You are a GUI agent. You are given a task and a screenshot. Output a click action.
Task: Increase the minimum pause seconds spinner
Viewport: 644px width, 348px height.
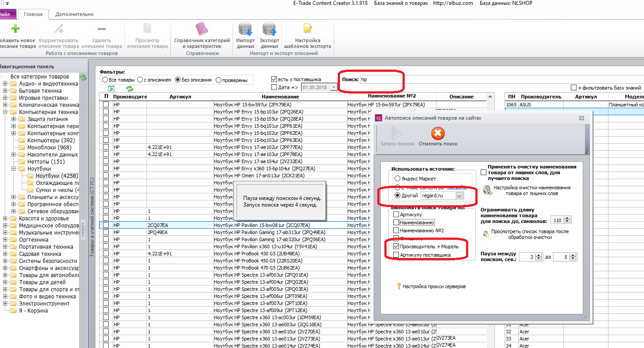[x=539, y=255]
